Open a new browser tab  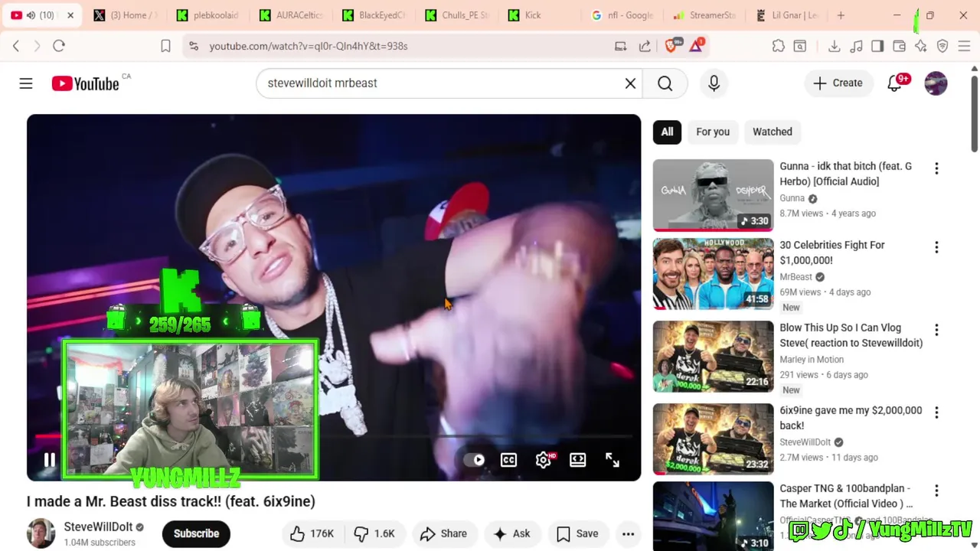tap(841, 15)
